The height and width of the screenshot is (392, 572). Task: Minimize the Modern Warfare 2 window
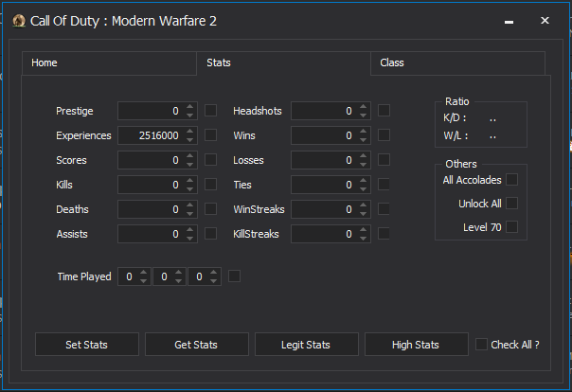509,22
